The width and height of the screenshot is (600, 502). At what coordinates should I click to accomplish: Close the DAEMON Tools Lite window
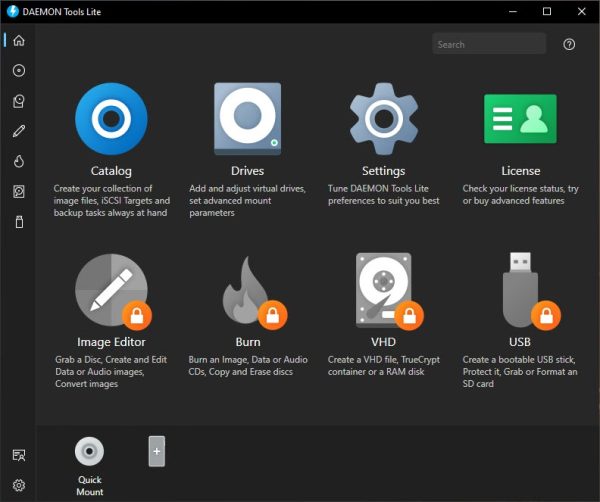[x=582, y=11]
